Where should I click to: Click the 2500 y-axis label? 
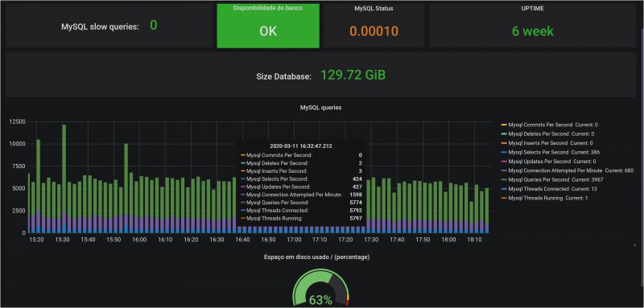(19, 211)
